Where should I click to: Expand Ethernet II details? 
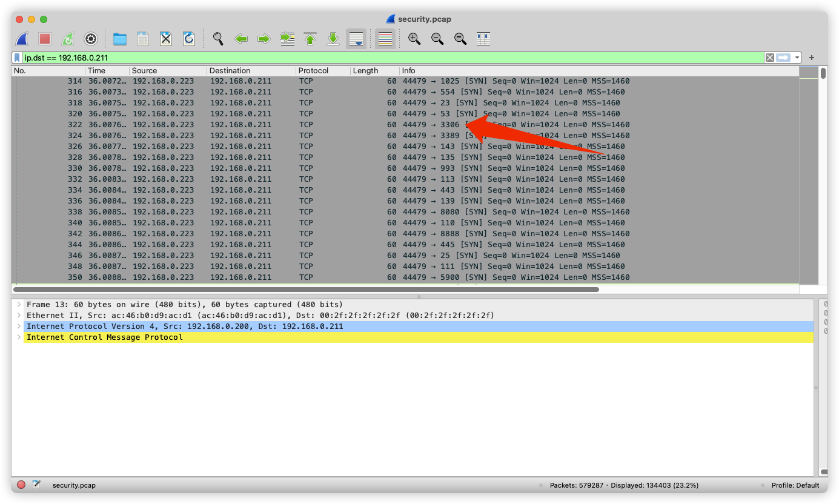(x=19, y=316)
